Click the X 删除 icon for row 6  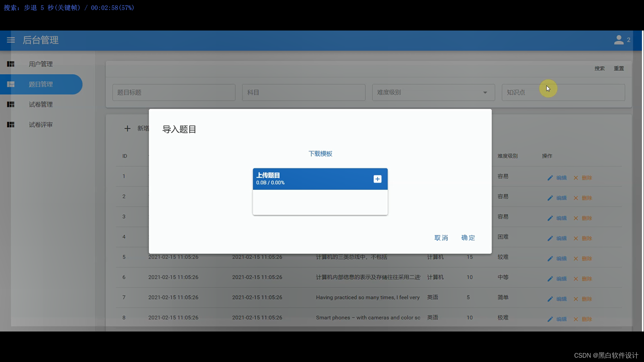click(x=576, y=279)
